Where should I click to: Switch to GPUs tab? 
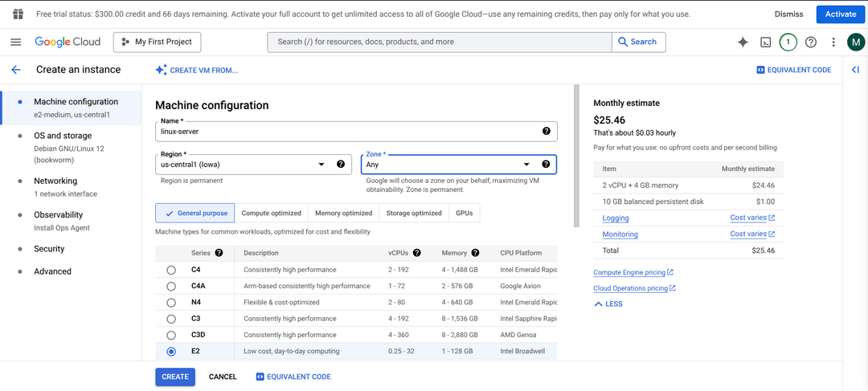(x=465, y=213)
